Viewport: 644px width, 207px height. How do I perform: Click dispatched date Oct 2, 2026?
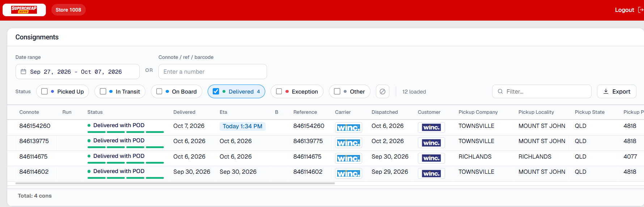tap(387, 141)
